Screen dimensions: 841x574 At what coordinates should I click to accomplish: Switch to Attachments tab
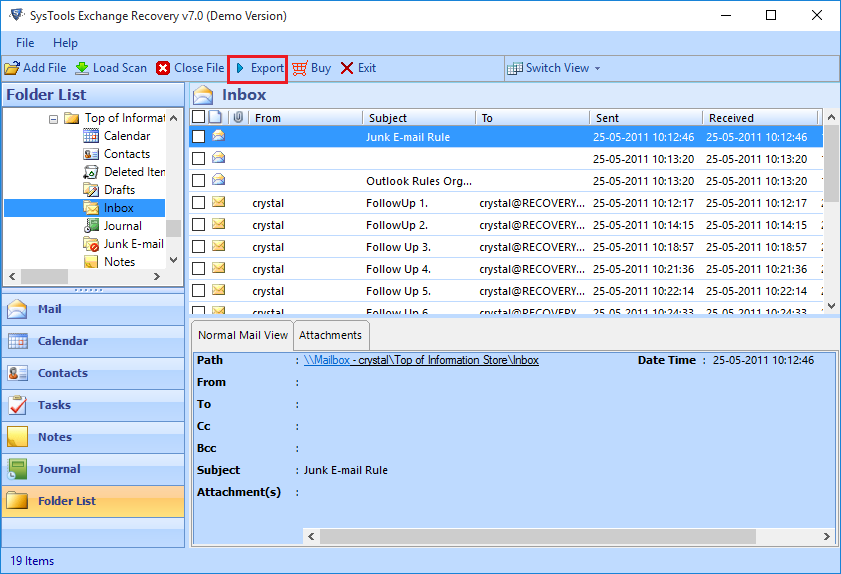pos(330,335)
